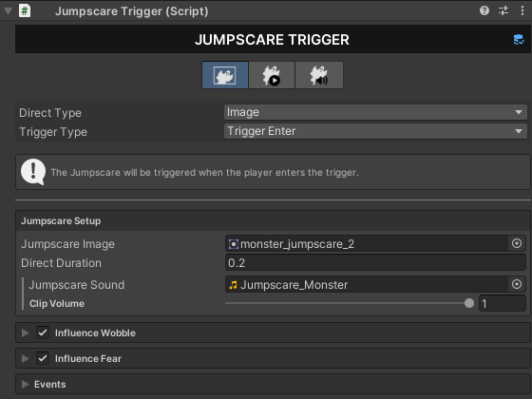Expand the Influence Wobble foldout arrow
Viewport: 532px width, 399px height.
25,332
